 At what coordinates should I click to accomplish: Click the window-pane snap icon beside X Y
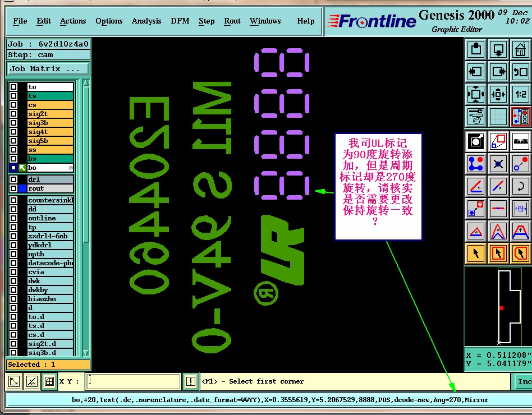click(49, 381)
